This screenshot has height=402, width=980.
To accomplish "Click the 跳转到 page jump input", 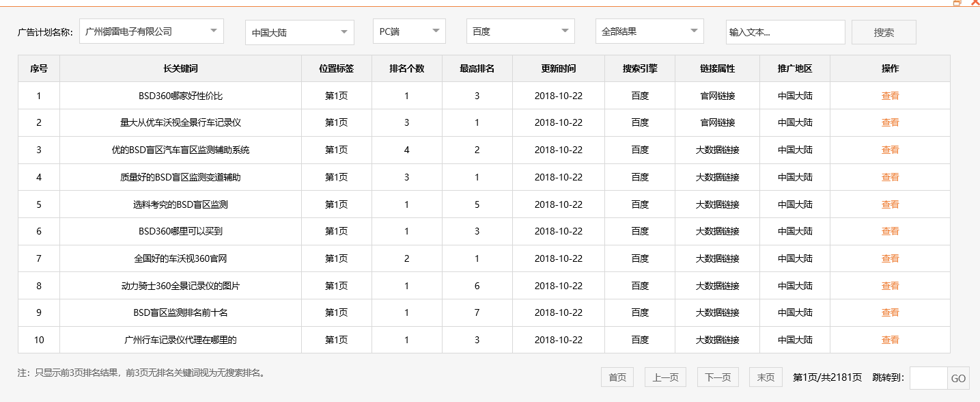I will (x=928, y=377).
